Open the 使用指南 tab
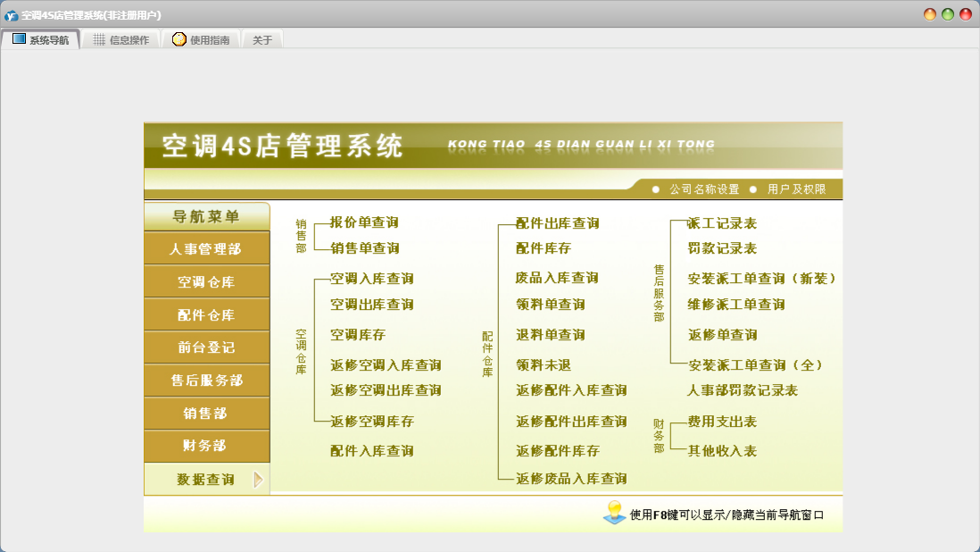The image size is (980, 552). tap(201, 40)
